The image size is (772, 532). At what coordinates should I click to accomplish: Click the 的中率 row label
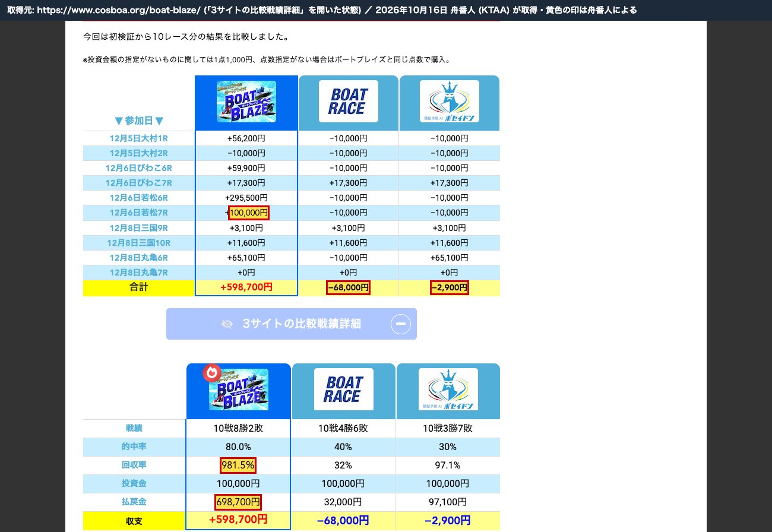tap(135, 447)
